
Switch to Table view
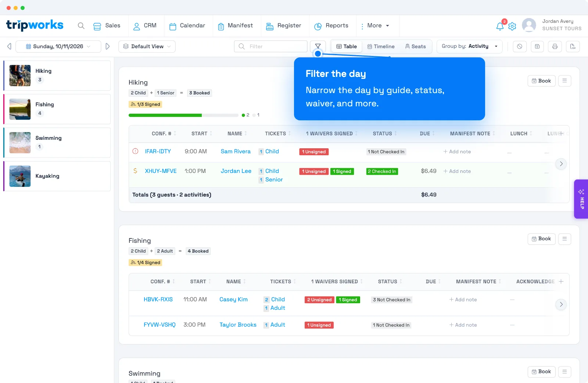[347, 46]
